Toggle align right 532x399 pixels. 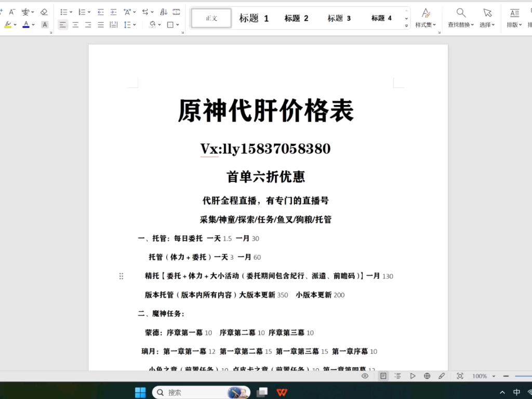tap(88, 24)
